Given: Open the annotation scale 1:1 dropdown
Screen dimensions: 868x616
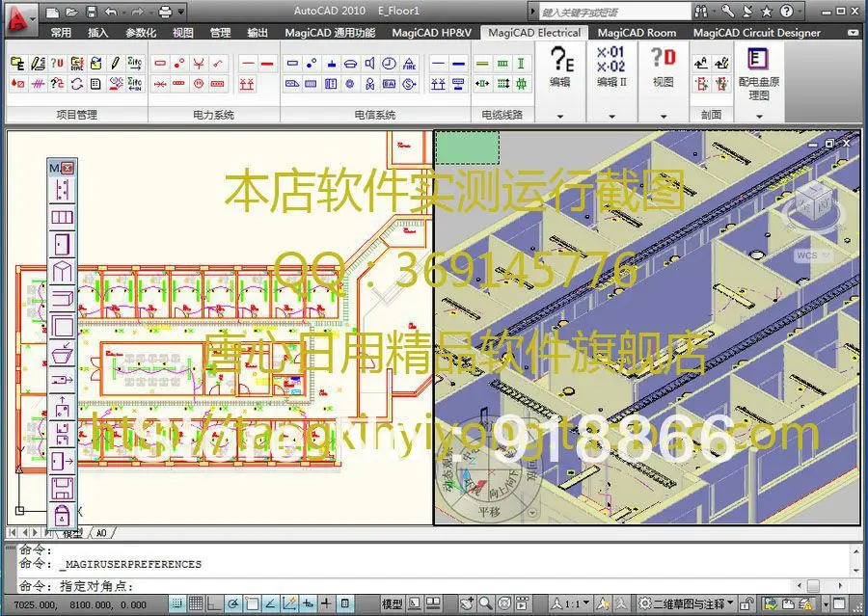Looking at the screenshot, I should click(571, 603).
